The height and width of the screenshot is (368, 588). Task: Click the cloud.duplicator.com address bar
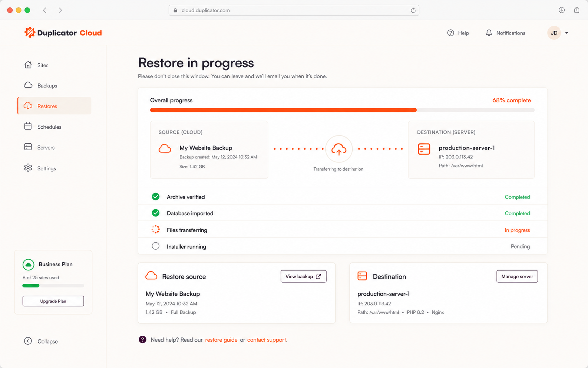click(x=294, y=10)
